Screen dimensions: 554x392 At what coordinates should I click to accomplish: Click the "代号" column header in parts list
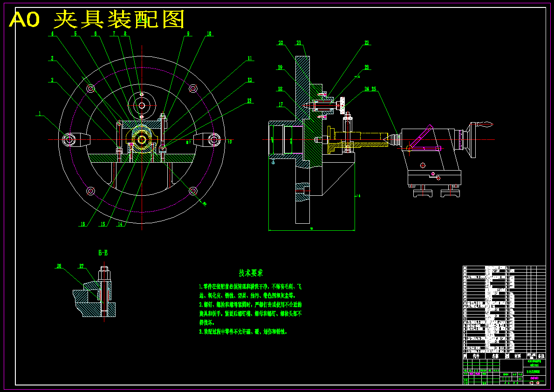(476, 356)
